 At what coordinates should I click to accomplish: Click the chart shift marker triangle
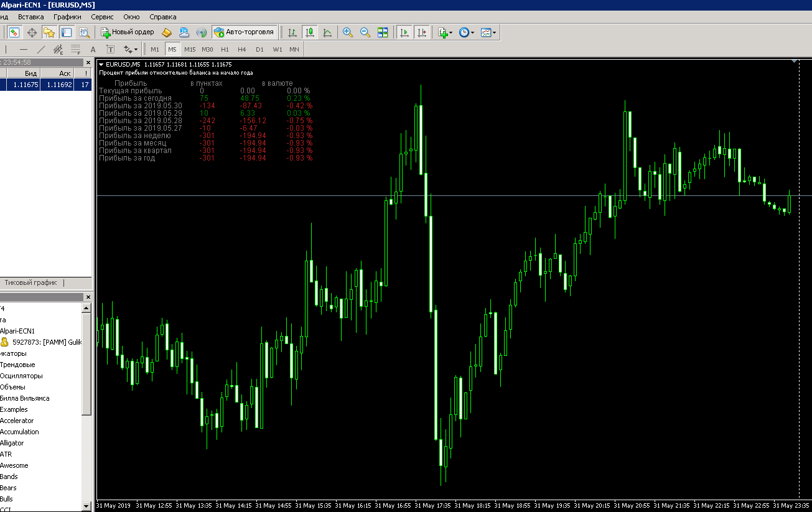click(795, 62)
